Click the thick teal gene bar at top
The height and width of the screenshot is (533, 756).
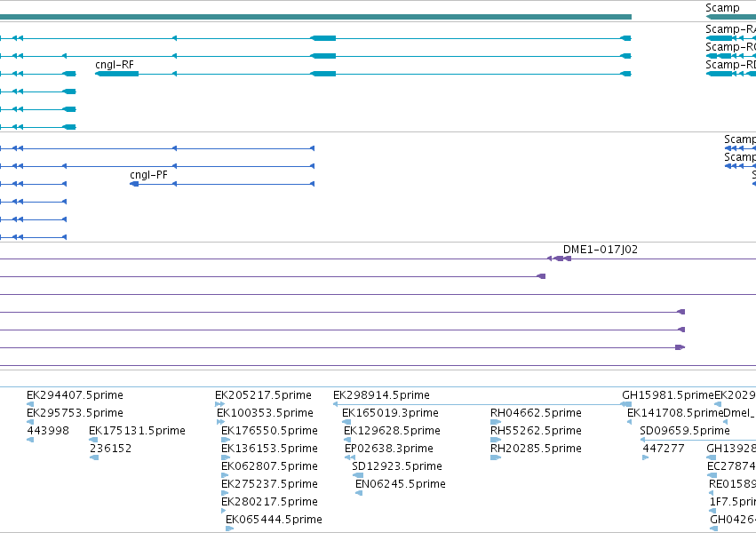(315, 17)
